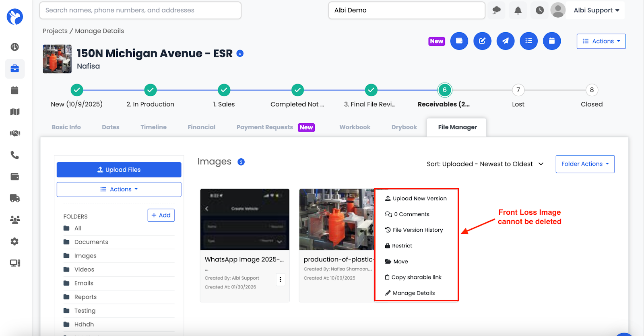Click the truck icon in sidebar

15,198
